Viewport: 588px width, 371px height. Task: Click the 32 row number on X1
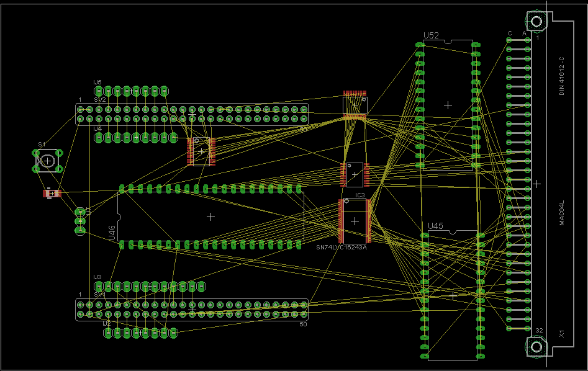click(x=539, y=331)
